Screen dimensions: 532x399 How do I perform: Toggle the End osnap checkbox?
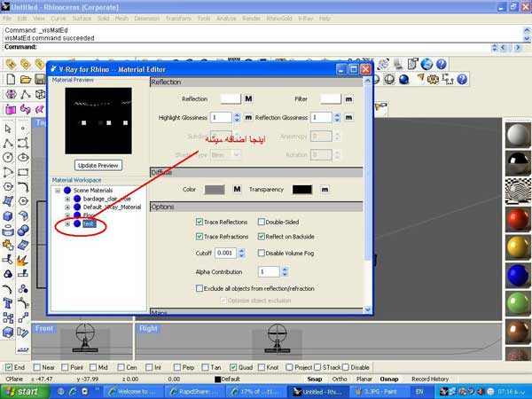[x=9, y=367]
